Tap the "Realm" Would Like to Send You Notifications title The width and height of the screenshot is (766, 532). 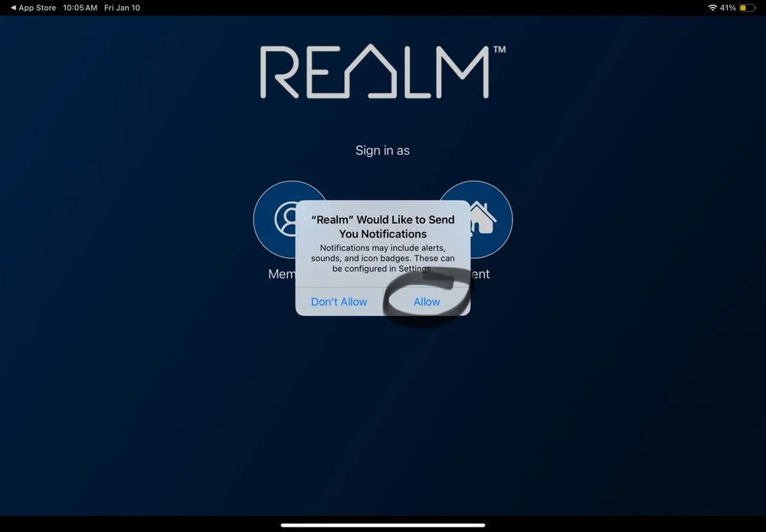pos(383,227)
